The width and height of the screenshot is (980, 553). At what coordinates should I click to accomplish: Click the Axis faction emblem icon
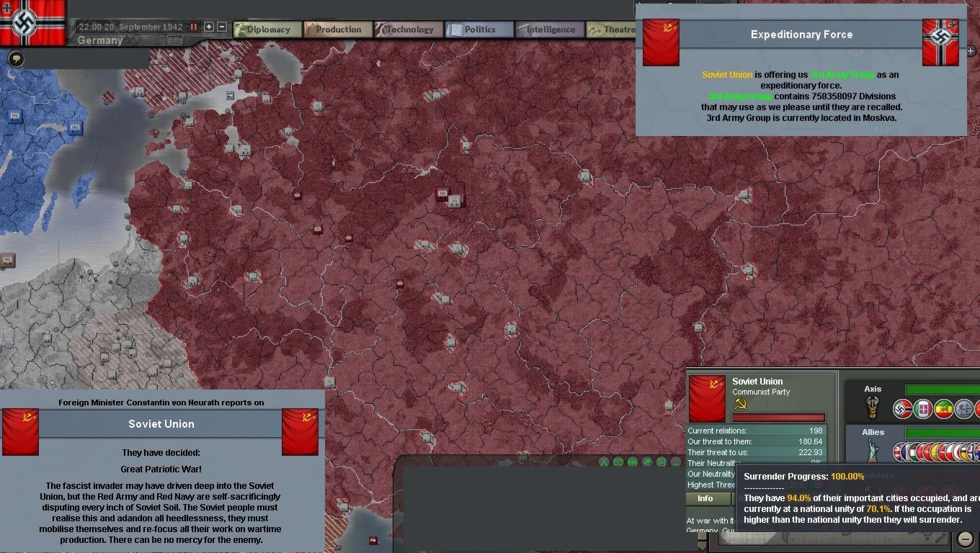(x=872, y=408)
